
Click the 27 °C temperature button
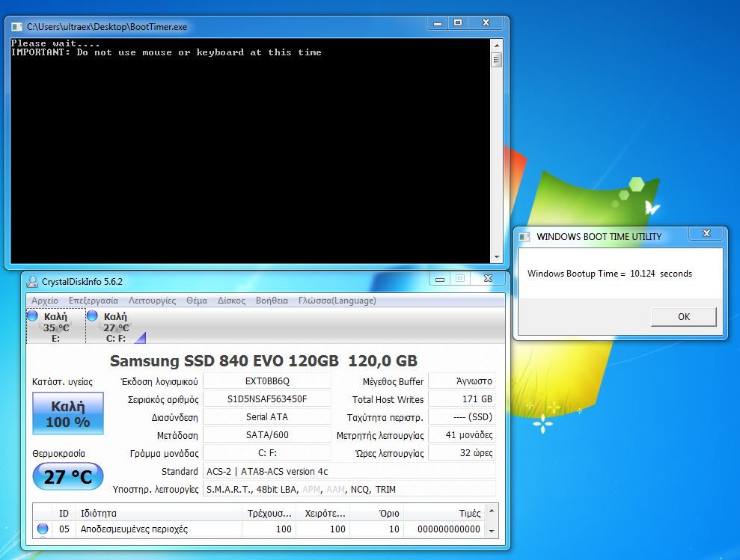click(68, 476)
